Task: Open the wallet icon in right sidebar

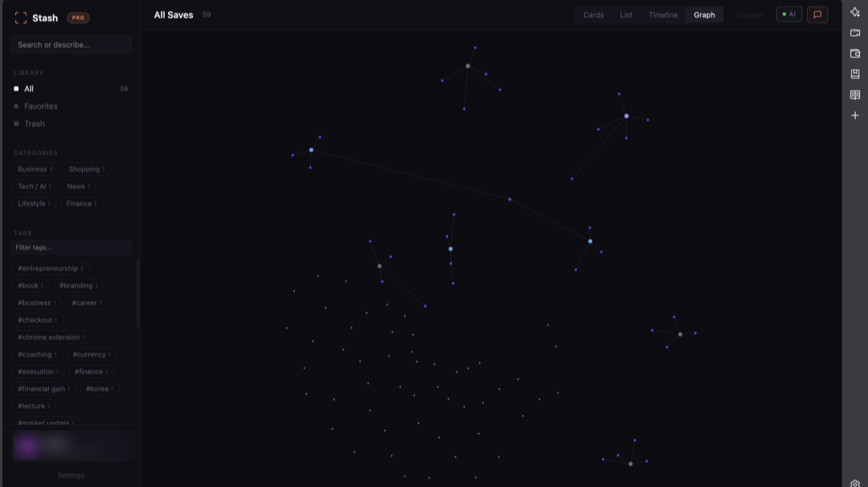Action: click(855, 54)
